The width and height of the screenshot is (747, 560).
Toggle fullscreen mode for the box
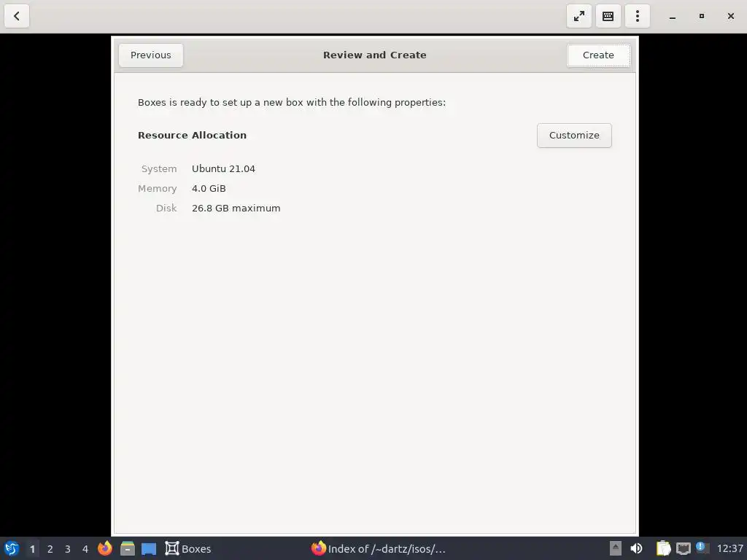pyautogui.click(x=578, y=16)
